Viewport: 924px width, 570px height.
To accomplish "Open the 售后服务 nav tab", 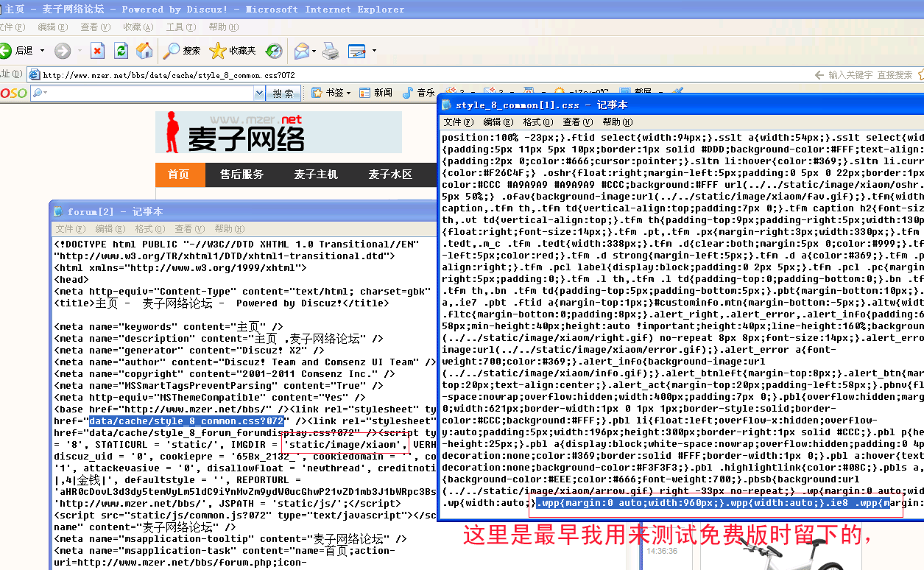I will (241, 175).
